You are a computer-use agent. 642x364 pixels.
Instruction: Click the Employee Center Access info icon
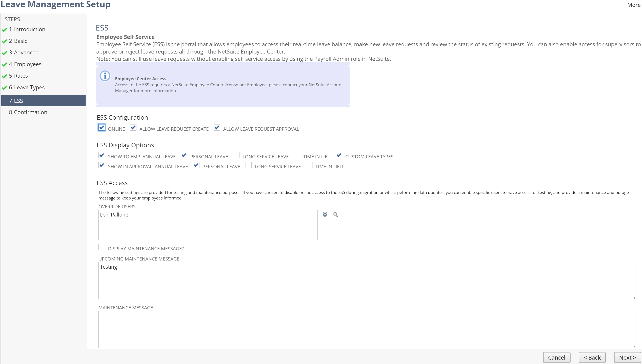(105, 76)
